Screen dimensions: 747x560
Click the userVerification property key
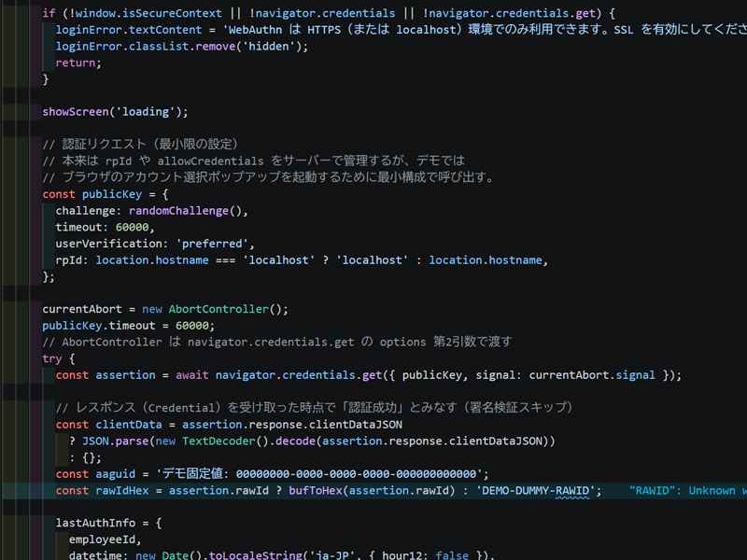click(x=108, y=244)
